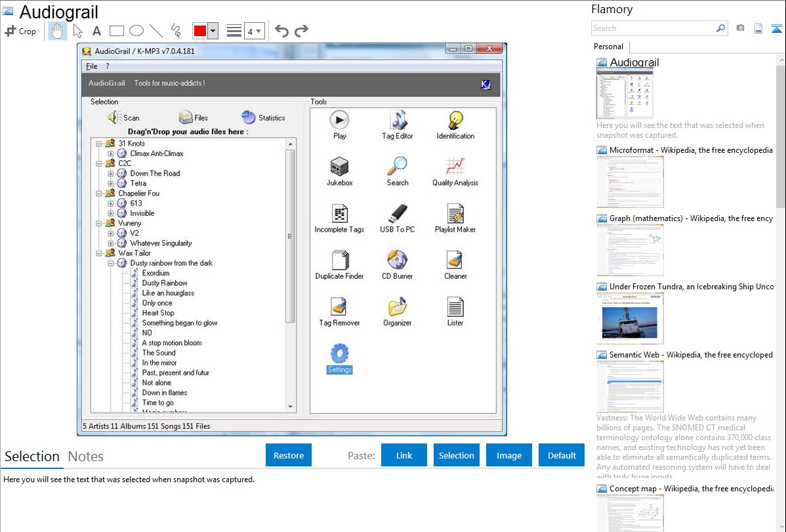Screen dimensions: 786x532
Task: Redo the annotation
Action: (x=301, y=31)
